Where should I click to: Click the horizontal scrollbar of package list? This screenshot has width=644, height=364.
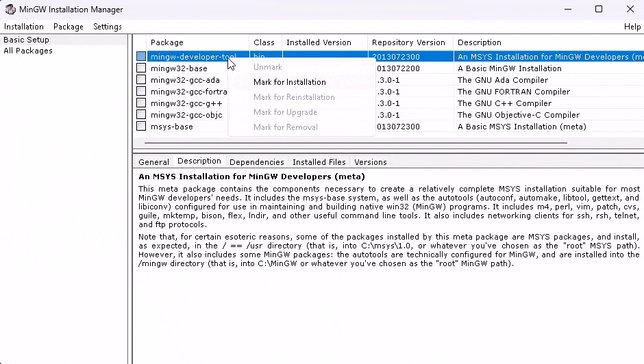point(356,143)
